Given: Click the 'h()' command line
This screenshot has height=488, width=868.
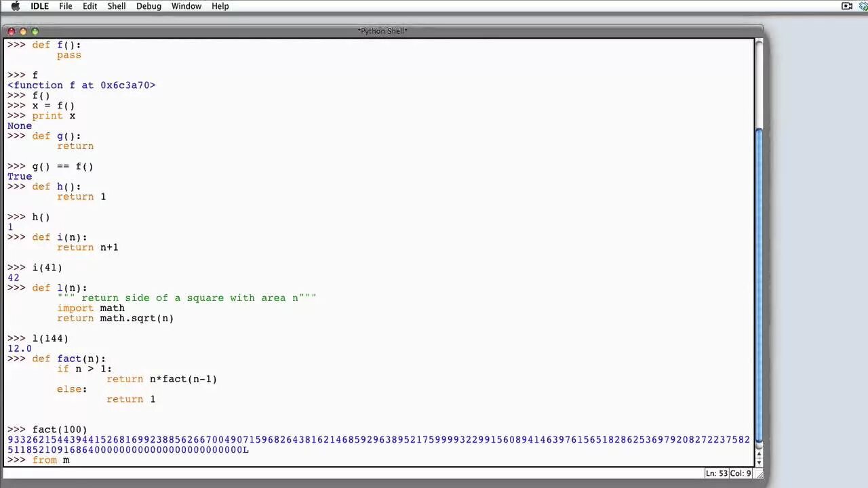Looking at the screenshot, I should (28, 217).
